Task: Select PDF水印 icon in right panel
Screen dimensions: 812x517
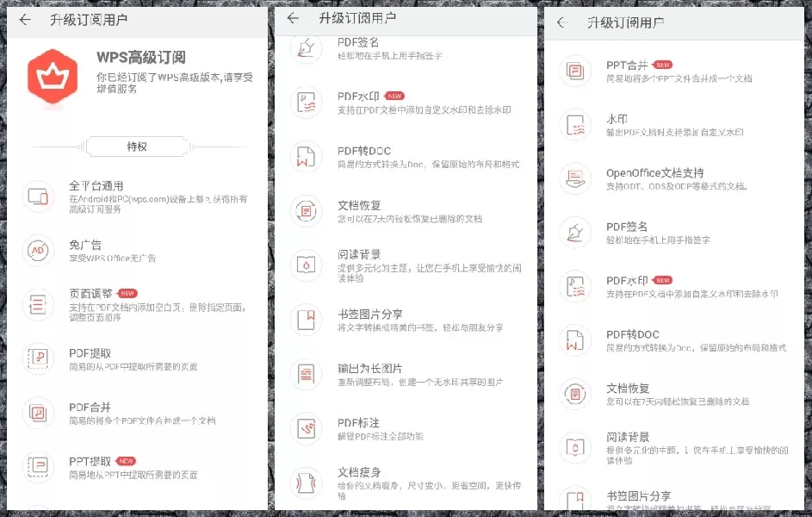Action: 575,286
